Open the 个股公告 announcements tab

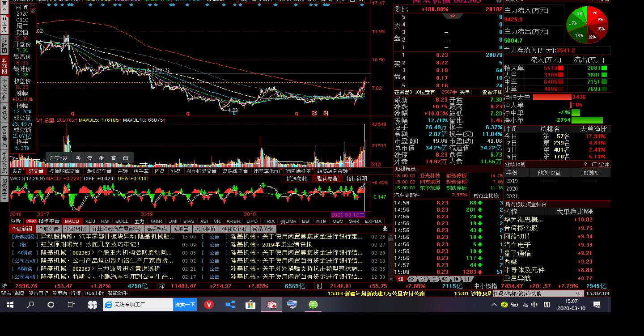pyautogui.click(x=48, y=229)
